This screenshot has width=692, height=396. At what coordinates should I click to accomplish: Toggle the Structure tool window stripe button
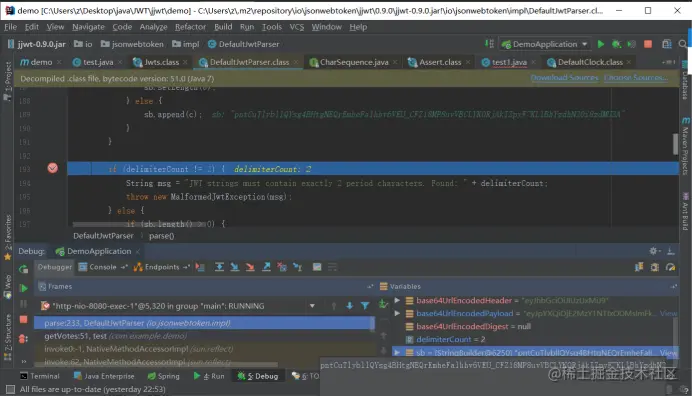[x=8, y=337]
